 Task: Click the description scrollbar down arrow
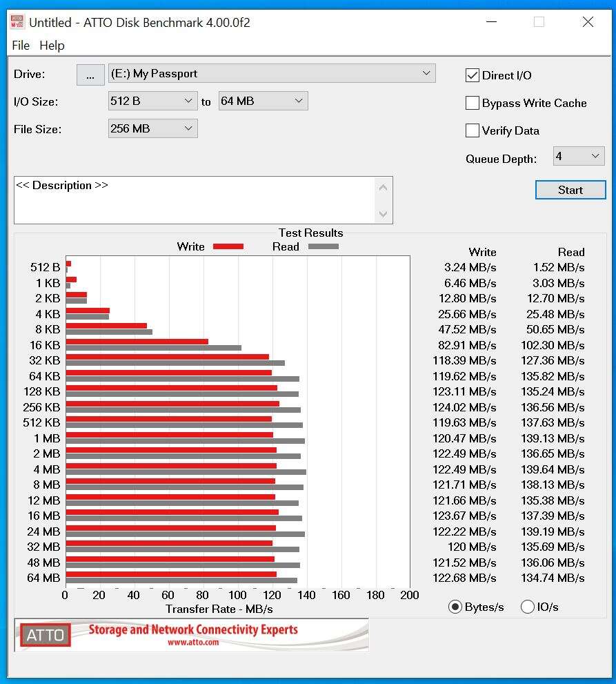384,215
